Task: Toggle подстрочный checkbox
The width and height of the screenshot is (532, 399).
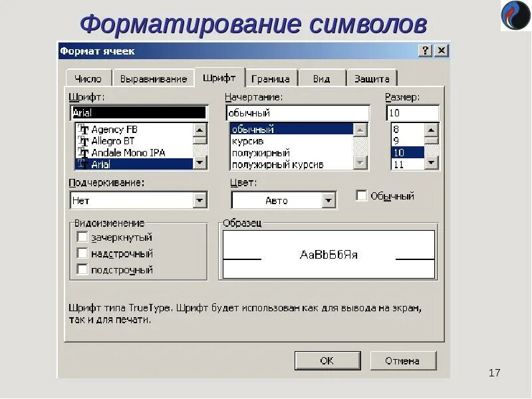Action: (82, 269)
